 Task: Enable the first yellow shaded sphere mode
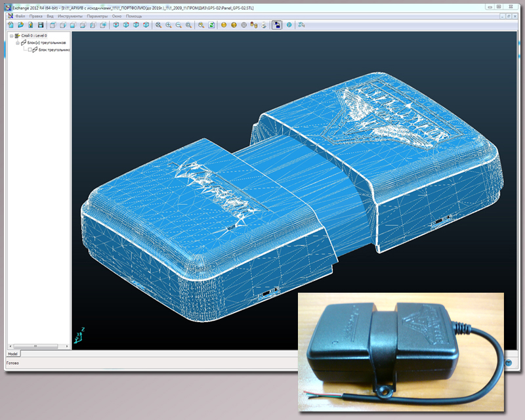pyautogui.click(x=224, y=25)
